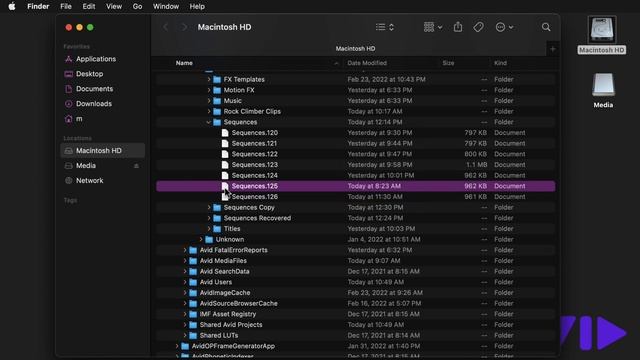Viewport: 640px width, 360px height.
Task: Sort by the Size column header
Action: pos(448,63)
